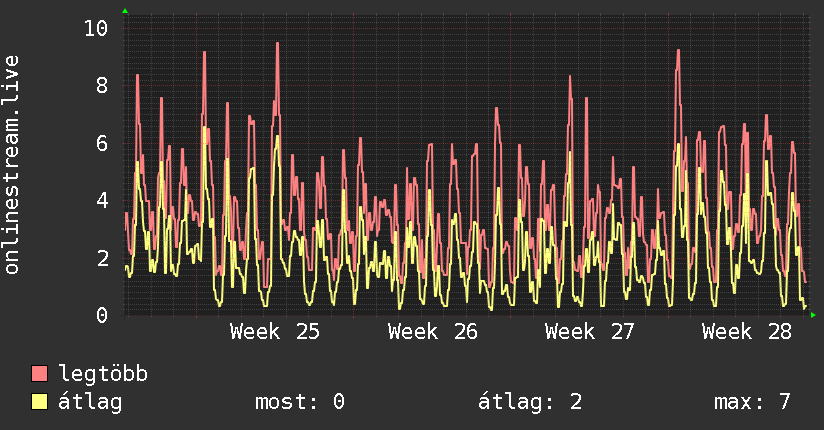Click the y-axis value 8

click(x=102, y=85)
